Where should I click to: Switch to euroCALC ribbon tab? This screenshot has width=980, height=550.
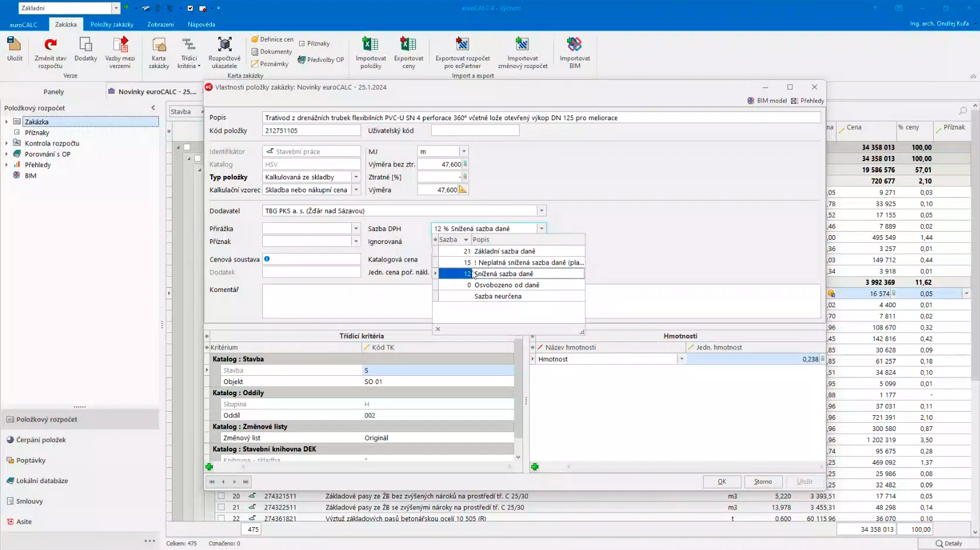pos(23,25)
